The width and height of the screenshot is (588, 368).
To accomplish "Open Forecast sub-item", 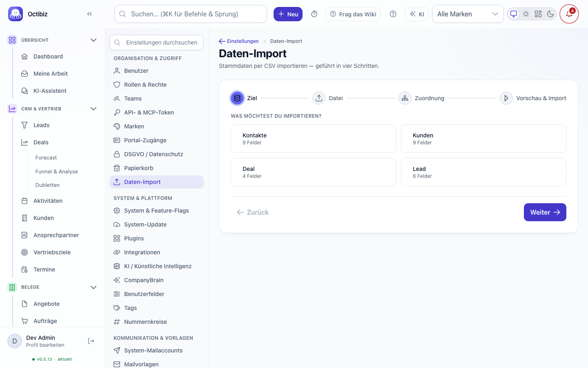I will tap(46, 157).
